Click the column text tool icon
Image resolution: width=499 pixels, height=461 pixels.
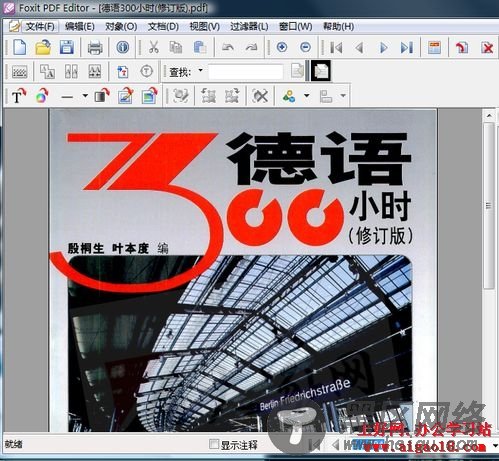coord(71,71)
